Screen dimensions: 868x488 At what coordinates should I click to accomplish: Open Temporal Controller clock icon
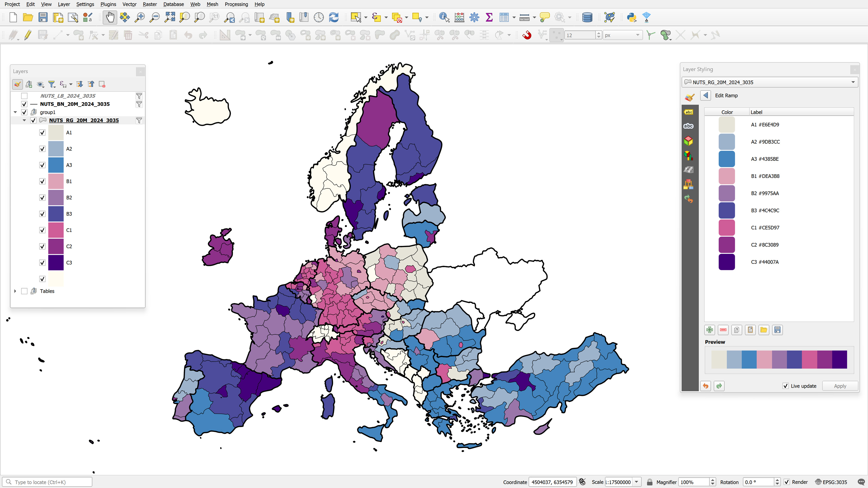click(x=318, y=17)
